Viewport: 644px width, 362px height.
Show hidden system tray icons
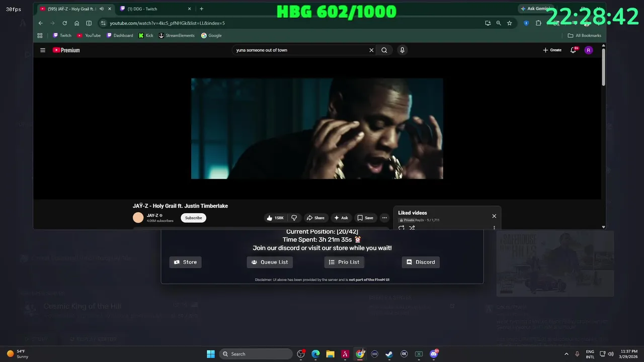[x=567, y=354]
